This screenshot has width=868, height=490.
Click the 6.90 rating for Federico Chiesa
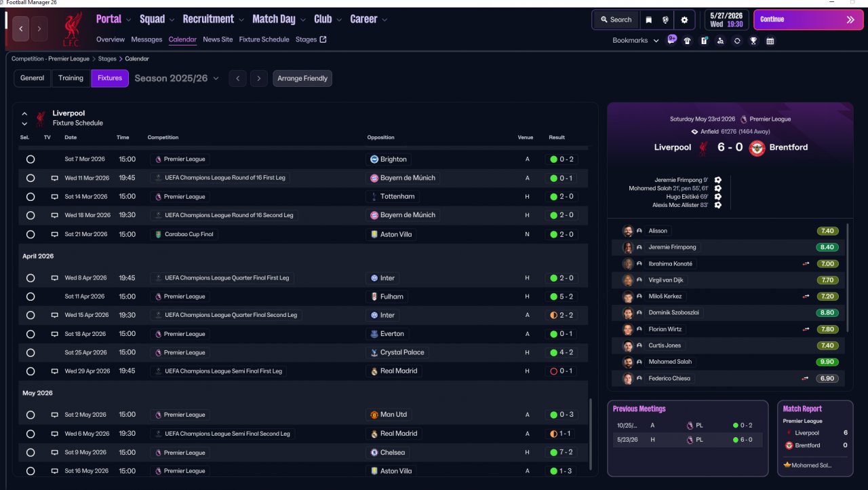point(827,378)
